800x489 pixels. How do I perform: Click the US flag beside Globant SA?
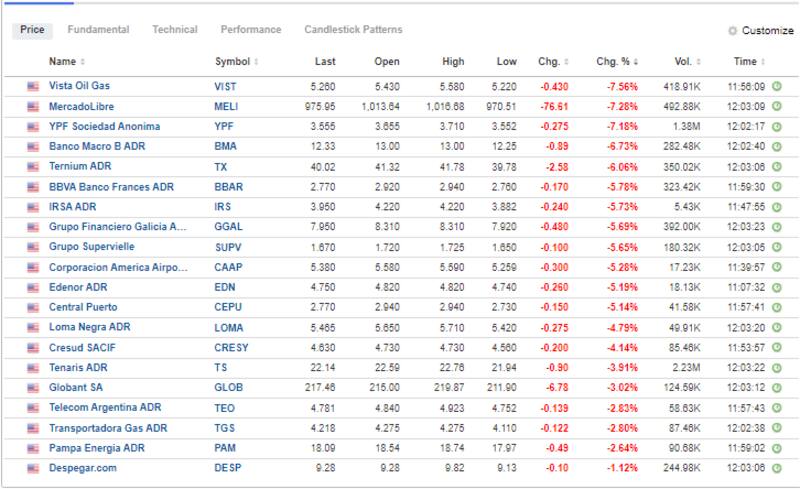coord(32,387)
